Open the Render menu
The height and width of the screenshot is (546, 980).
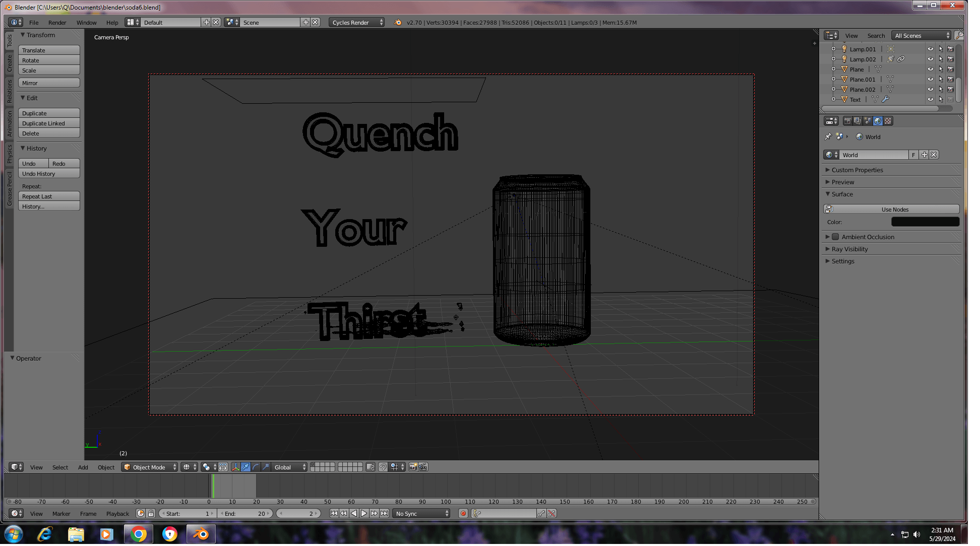57,23
